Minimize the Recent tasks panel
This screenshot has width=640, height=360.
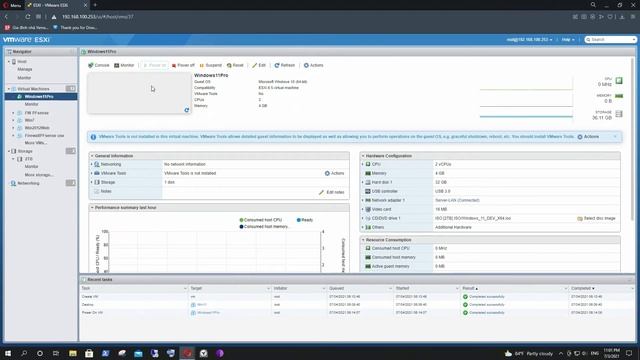click(x=630, y=280)
